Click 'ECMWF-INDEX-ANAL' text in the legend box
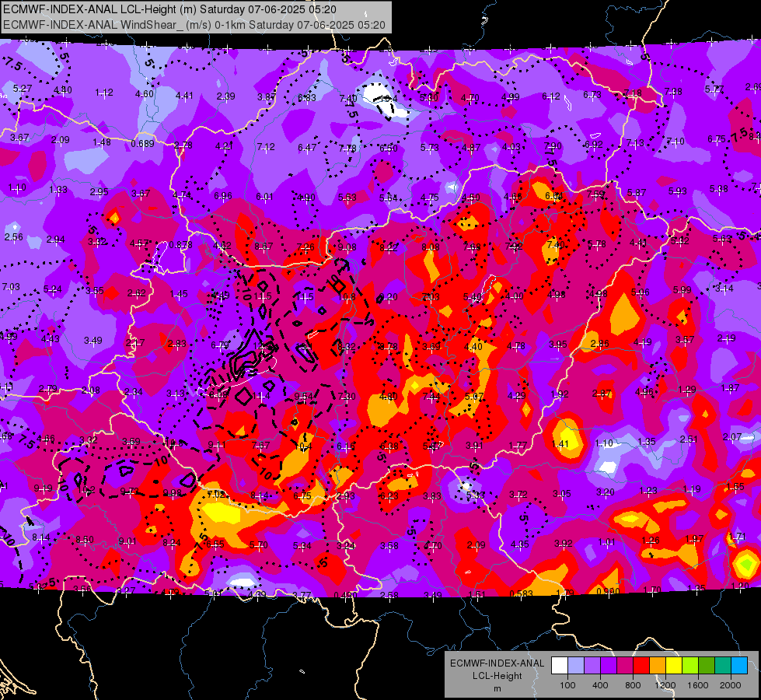Screen dimensions: 761x700 (497, 663)
